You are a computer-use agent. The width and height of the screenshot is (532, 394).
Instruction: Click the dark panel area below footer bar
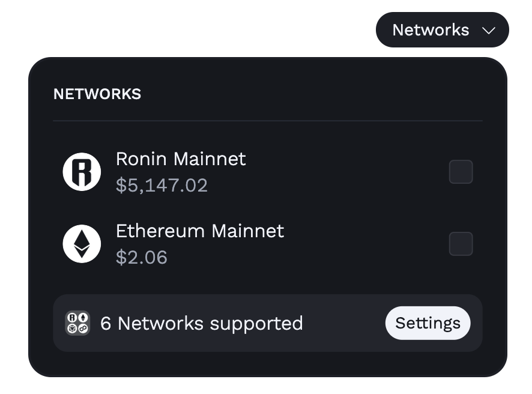click(268, 364)
